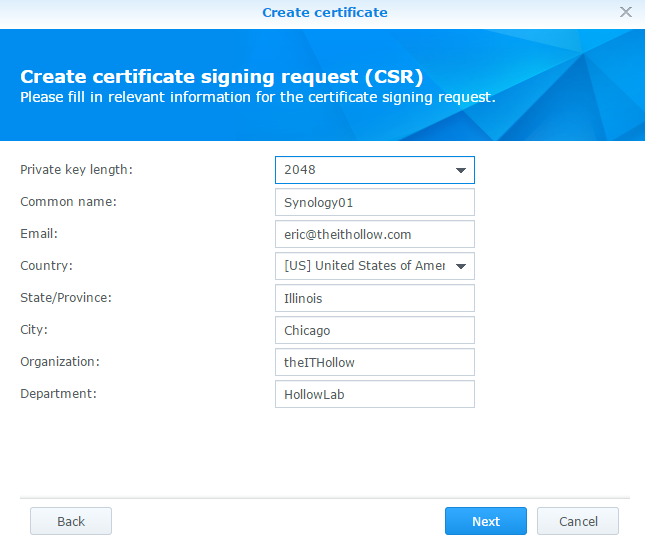The width and height of the screenshot is (645, 541).
Task: Click the "Organization:" label
Action: [x=60, y=362]
